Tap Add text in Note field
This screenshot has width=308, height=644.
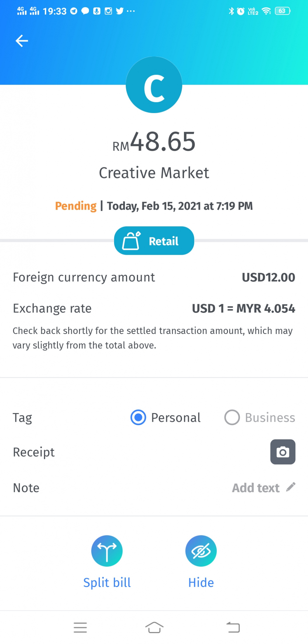[x=256, y=488]
